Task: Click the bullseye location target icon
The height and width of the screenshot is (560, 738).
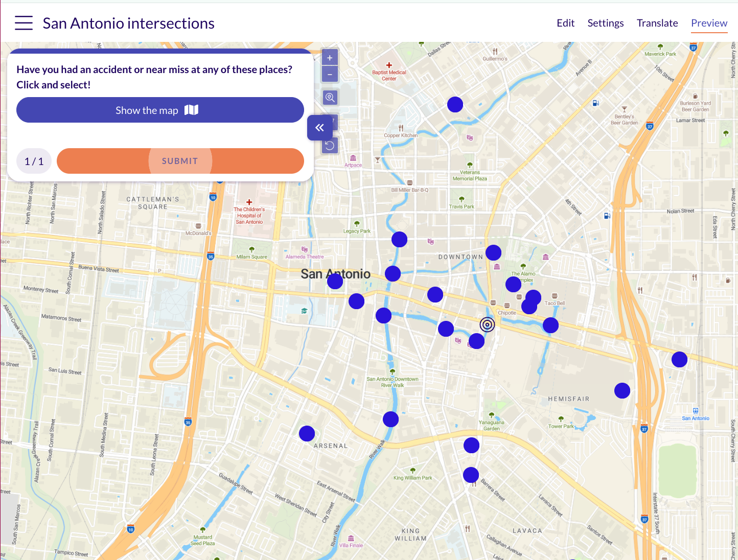Action: coord(488,324)
